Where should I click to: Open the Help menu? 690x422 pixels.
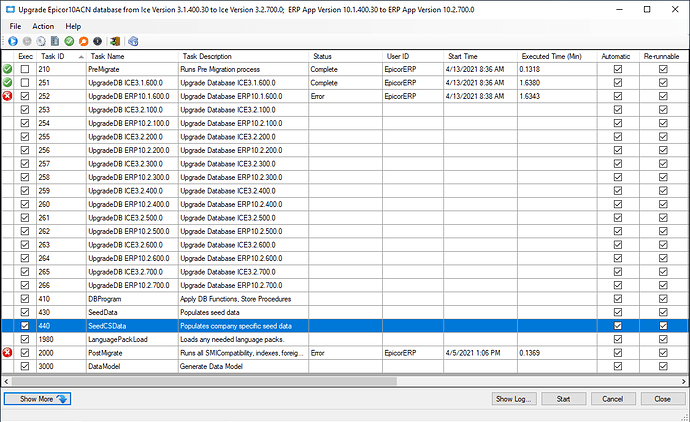[x=73, y=26]
